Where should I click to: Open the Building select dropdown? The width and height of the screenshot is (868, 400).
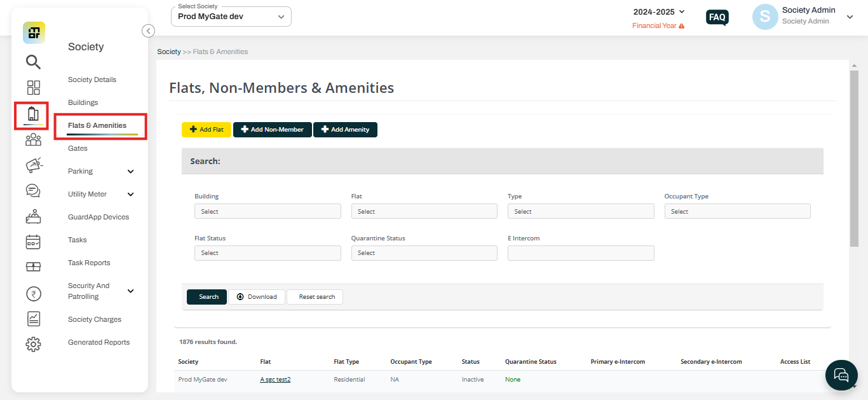click(x=268, y=211)
